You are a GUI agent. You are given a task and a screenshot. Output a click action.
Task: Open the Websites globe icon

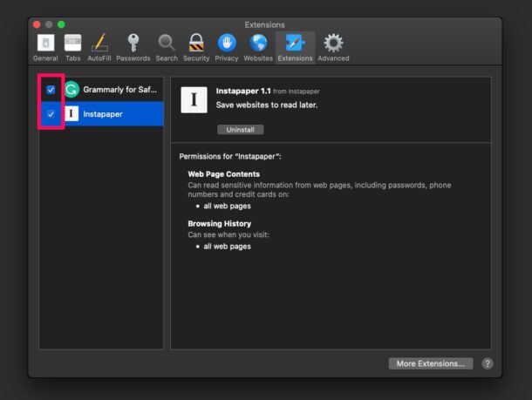pyautogui.click(x=258, y=43)
